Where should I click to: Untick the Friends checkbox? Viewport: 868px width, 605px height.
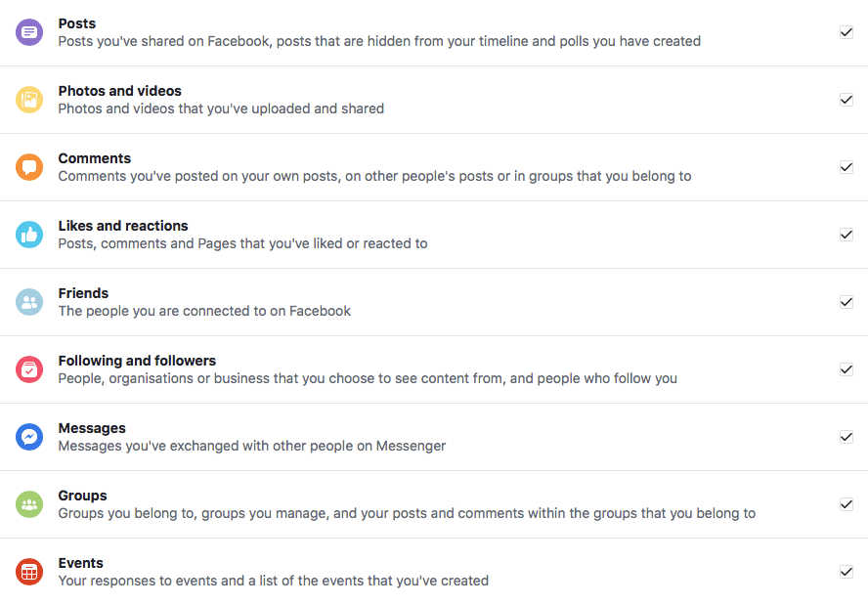pos(846,302)
